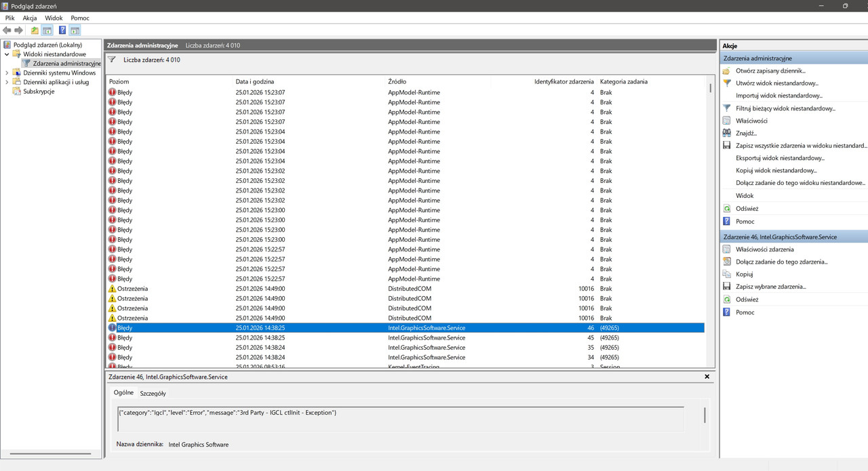The image size is (868, 471).
Task: Click the filter funnel beside Liczba zdarzeń
Action: [113, 60]
